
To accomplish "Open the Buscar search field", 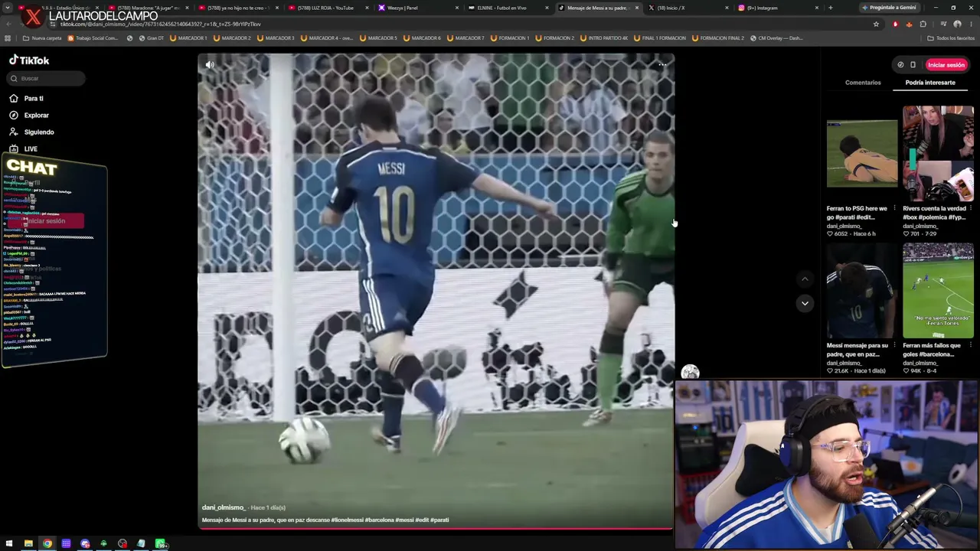I will [47, 78].
